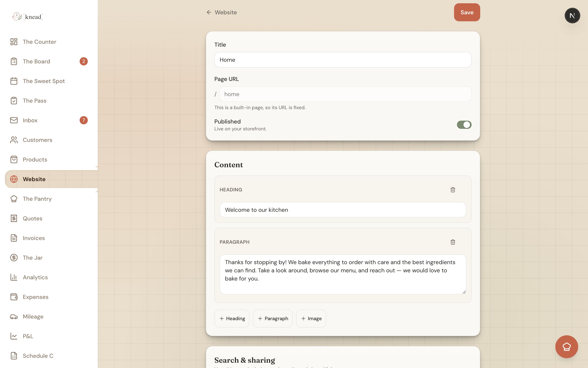The width and height of the screenshot is (588, 368).
Task: Go to The Counter menu item
Action: pyautogui.click(x=49, y=42)
